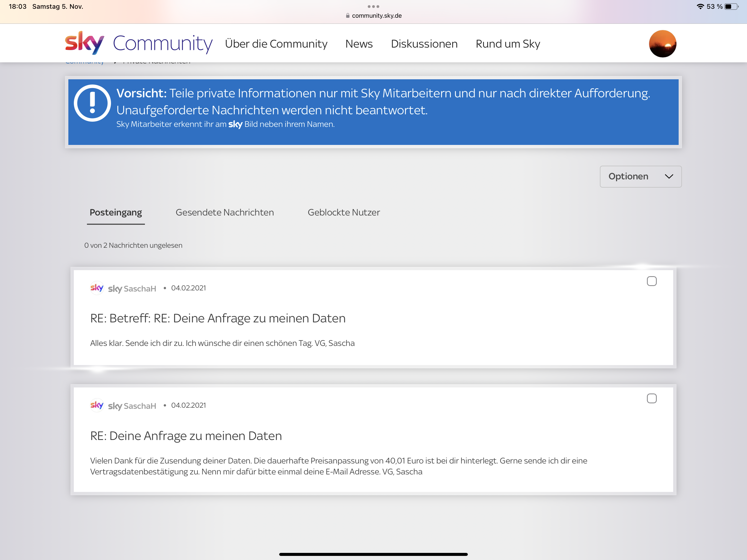
Task: Click Sky avatar in second SaschaH message
Action: 97,405
